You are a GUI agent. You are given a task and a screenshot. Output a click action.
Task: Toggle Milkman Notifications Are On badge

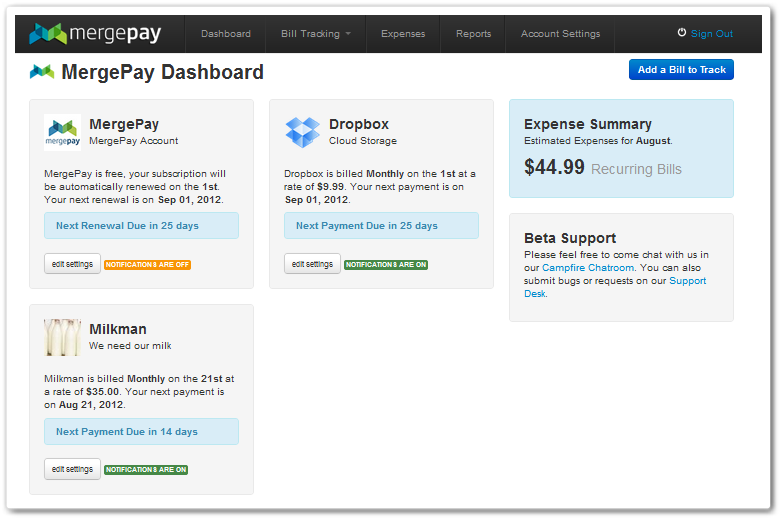pos(146,470)
